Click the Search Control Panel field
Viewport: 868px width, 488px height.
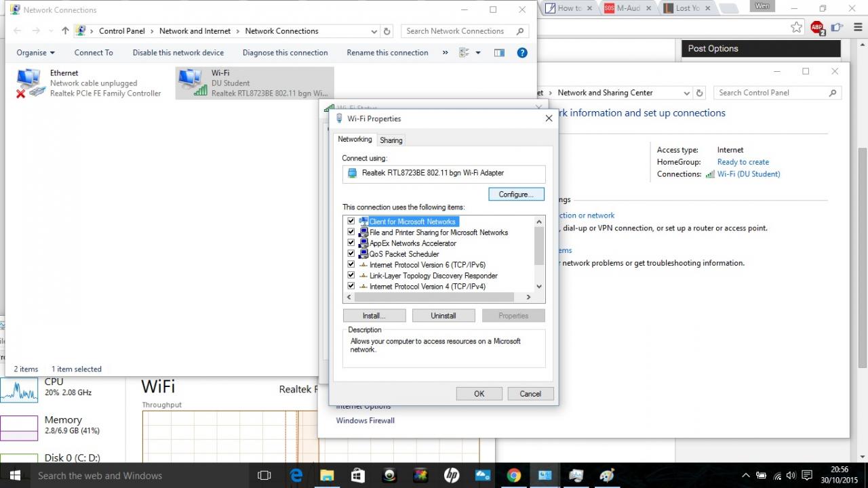pyautogui.click(x=777, y=93)
